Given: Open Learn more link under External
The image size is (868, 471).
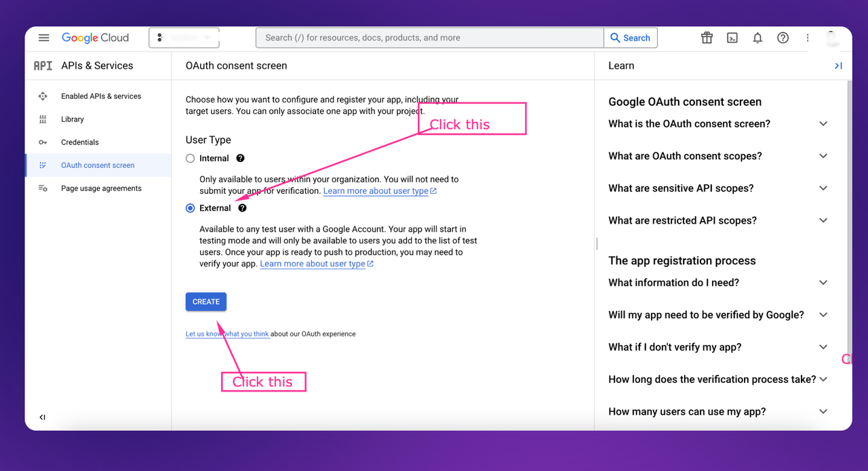Looking at the screenshot, I should coord(317,264).
